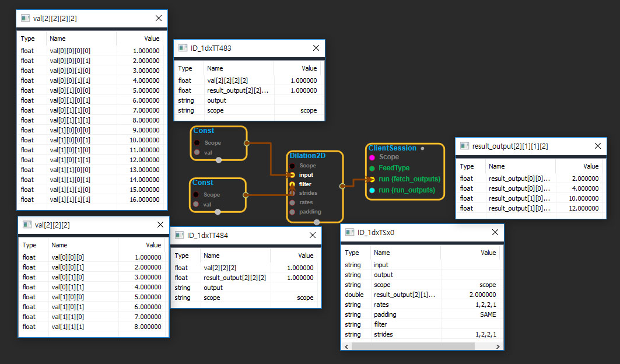The width and height of the screenshot is (620, 364).
Task: Select the green FeedType port
Action: (x=372, y=168)
